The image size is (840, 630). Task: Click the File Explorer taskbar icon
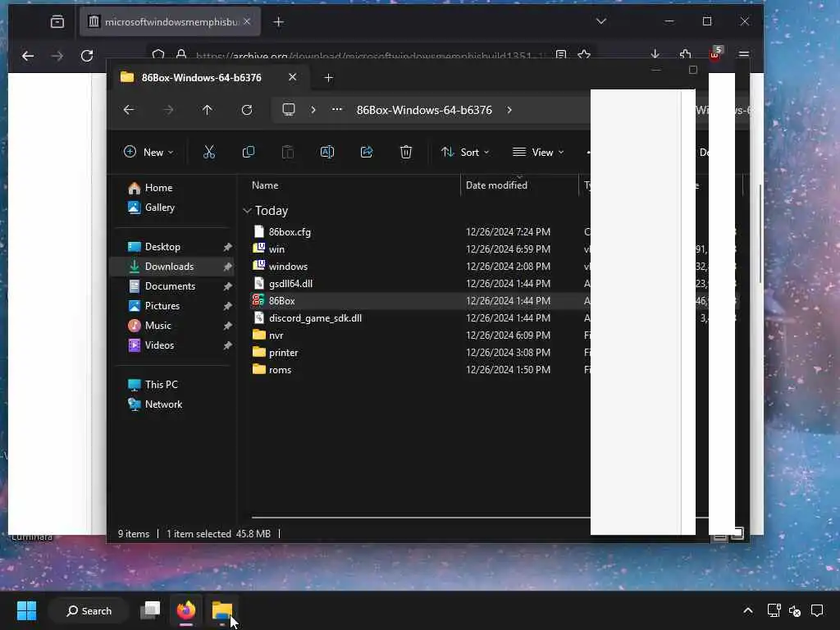pos(221,610)
